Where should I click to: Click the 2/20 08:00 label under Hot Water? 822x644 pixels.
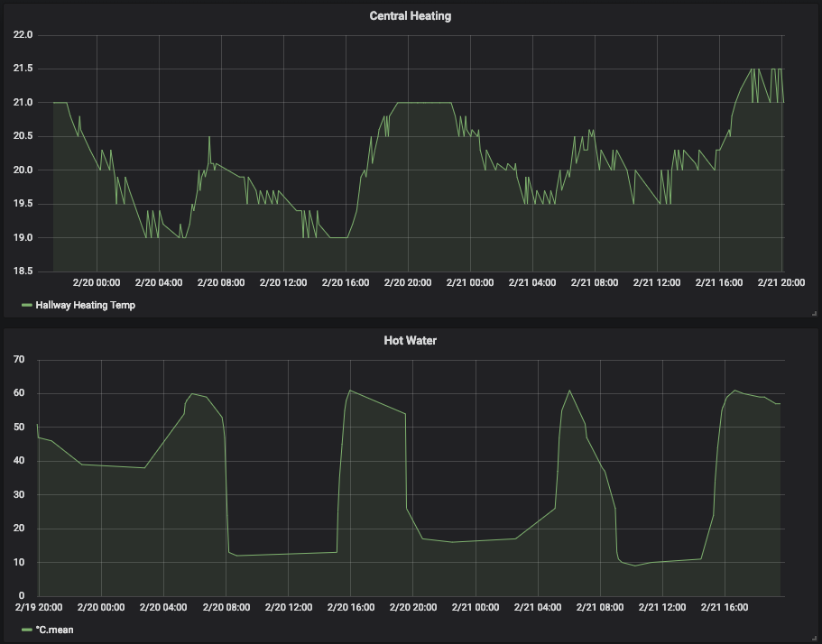[226, 607]
